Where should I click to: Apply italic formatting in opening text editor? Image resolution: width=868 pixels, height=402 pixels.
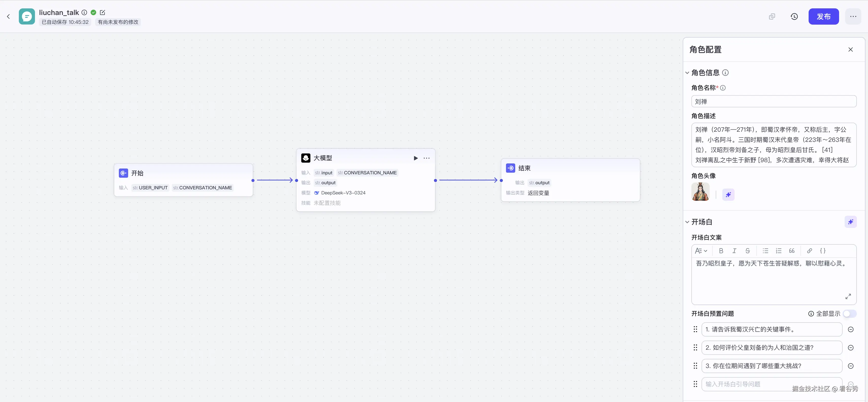pos(734,251)
